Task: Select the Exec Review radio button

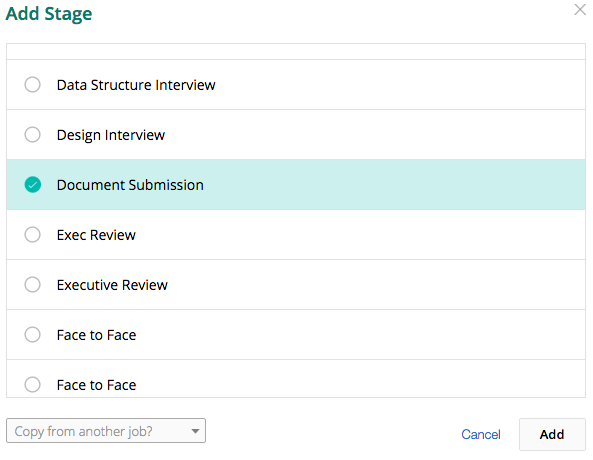Action: (33, 235)
